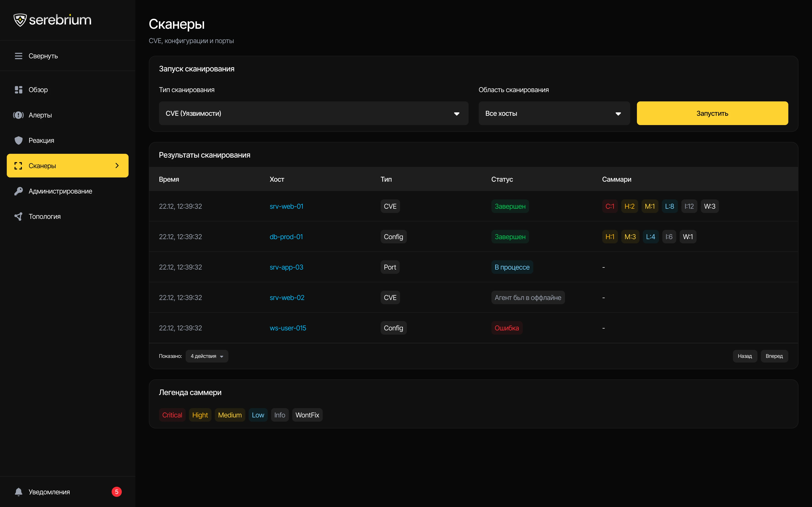Click the notifications badge showing 5

point(117,492)
